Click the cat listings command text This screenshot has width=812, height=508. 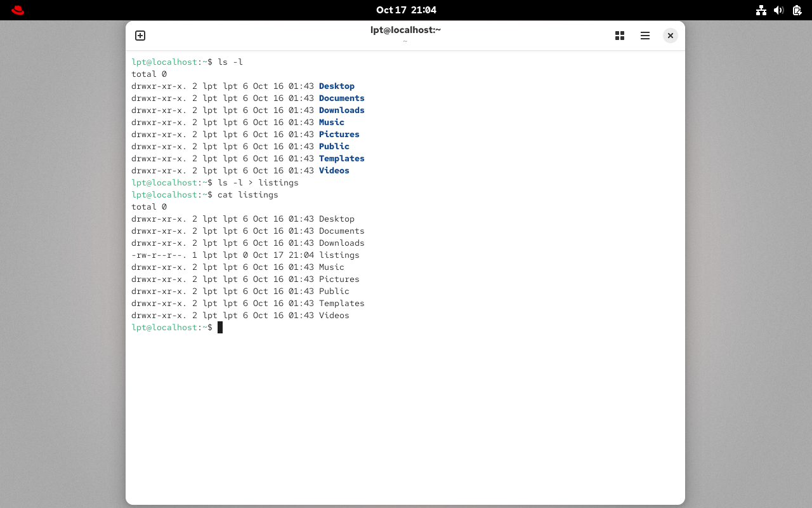pyautogui.click(x=247, y=194)
